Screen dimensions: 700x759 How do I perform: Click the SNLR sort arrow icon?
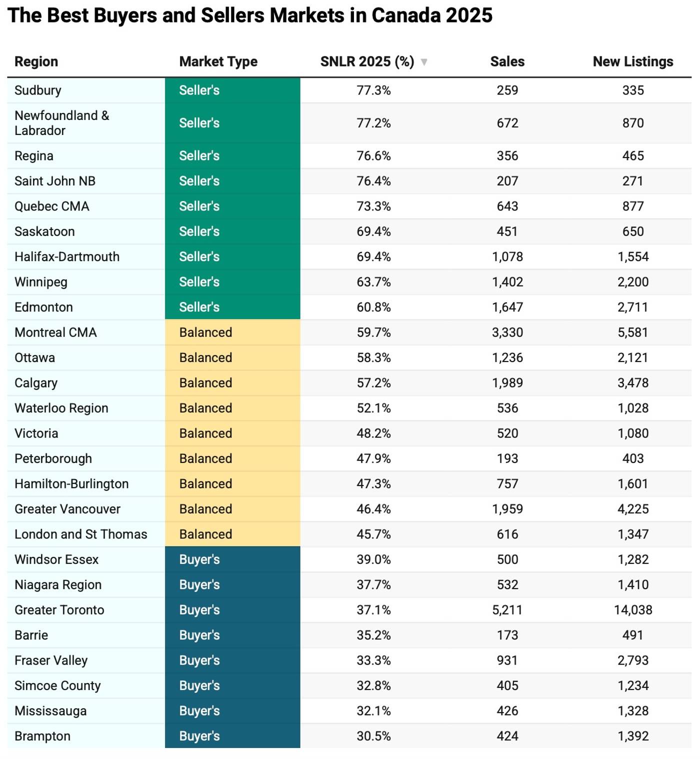pyautogui.click(x=424, y=62)
